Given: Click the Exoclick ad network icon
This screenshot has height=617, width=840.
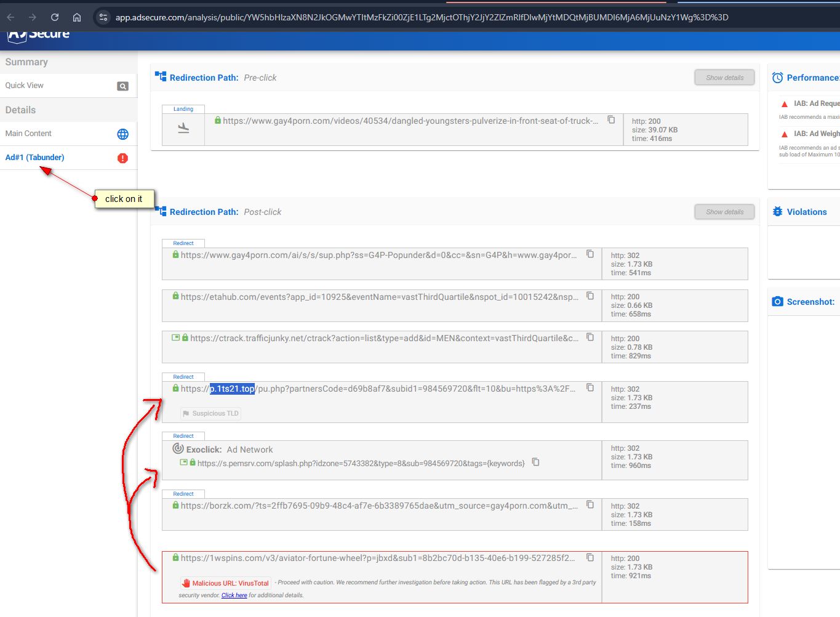Looking at the screenshot, I should click(178, 449).
